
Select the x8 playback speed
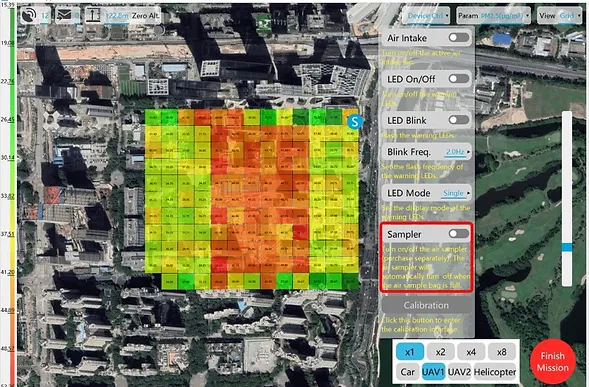[501, 352]
